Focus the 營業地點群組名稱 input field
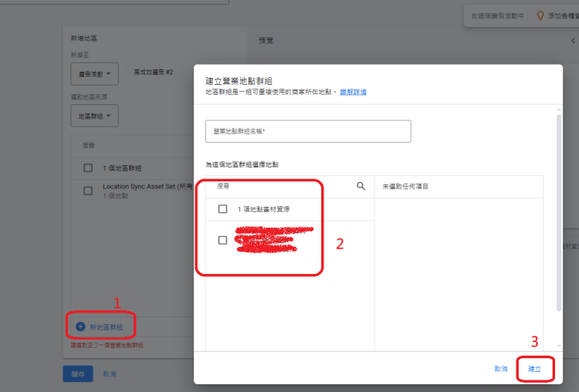Viewport: 579px width, 392px height. tap(308, 131)
